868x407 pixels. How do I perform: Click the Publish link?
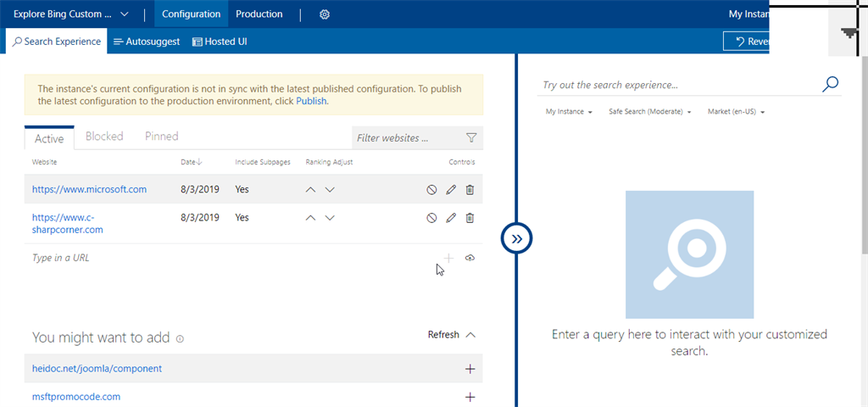coord(311,102)
